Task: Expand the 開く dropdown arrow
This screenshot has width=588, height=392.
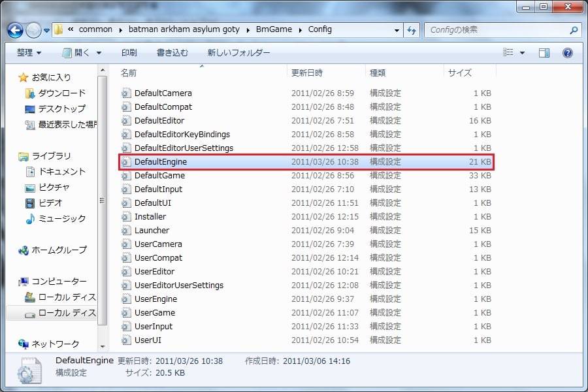Action: coord(99,53)
